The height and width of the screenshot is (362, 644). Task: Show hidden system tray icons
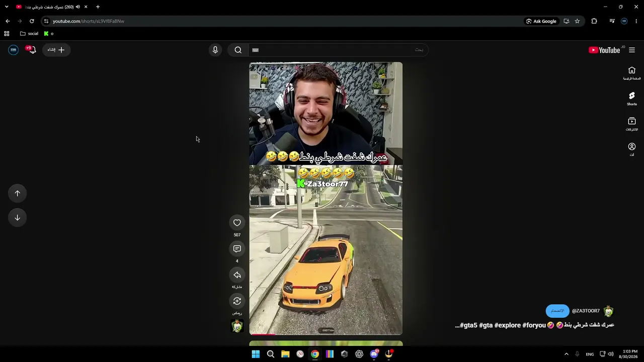[x=566, y=354]
